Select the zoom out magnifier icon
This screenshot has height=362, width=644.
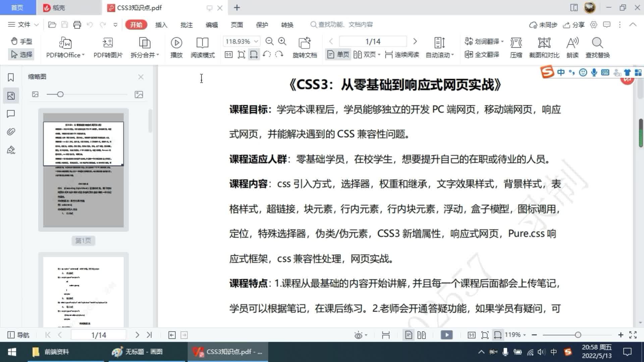click(270, 41)
